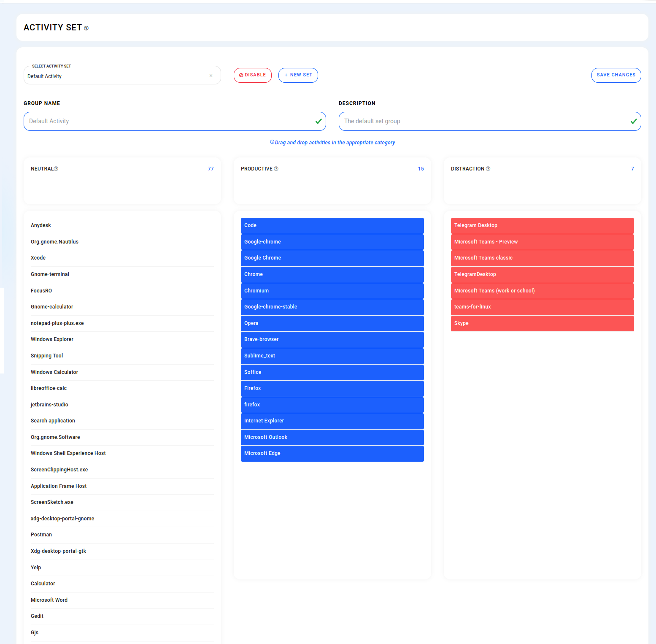Screen dimensions: 656x644
Task: Select Microsoft Teams - Preview distraction item
Action: pyautogui.click(x=543, y=242)
